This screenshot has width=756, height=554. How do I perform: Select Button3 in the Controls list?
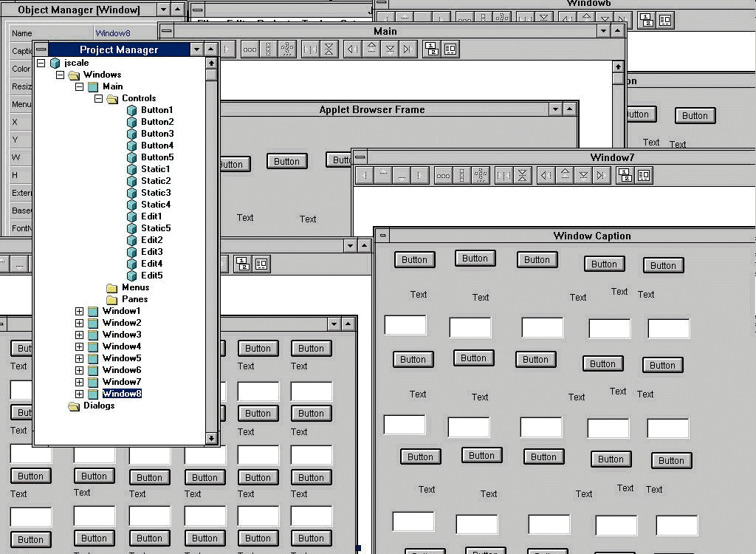click(x=157, y=134)
